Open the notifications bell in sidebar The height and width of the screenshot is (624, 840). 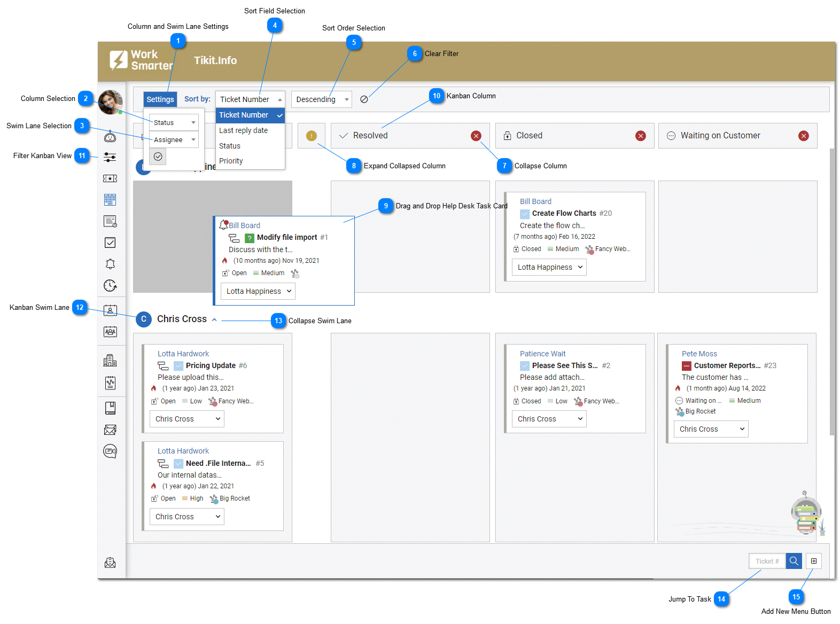(110, 264)
